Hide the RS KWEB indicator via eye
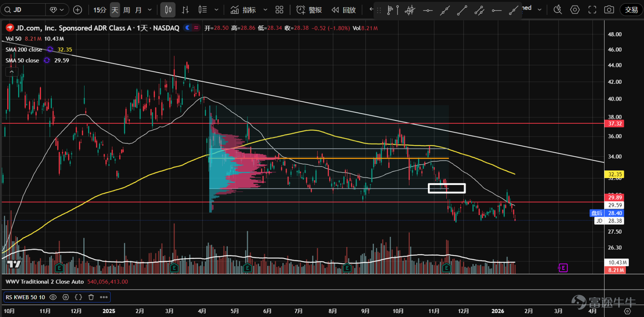Image resolution: width=644 pixels, height=317 pixels. coord(53,297)
